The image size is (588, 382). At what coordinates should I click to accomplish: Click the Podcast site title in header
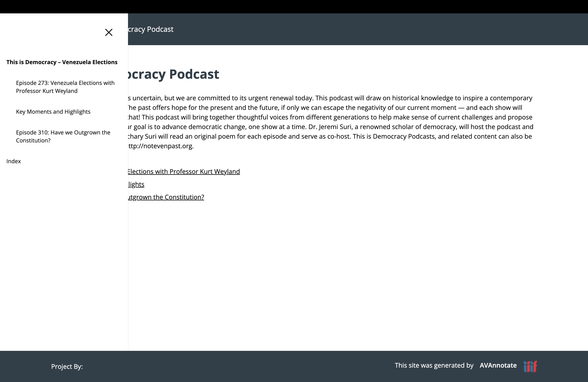151,29
